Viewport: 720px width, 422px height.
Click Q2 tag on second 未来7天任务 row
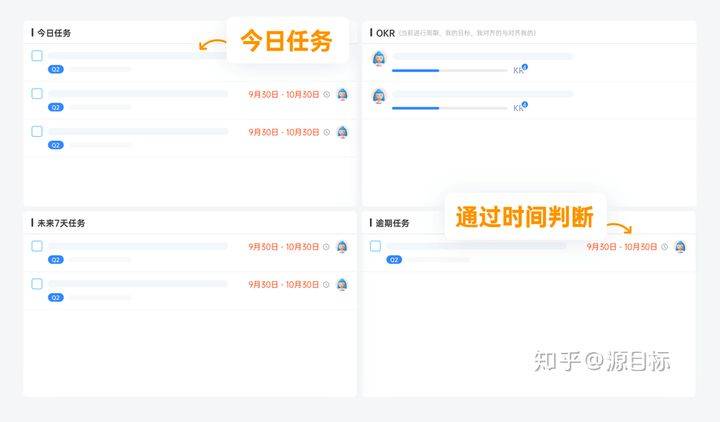[56, 298]
